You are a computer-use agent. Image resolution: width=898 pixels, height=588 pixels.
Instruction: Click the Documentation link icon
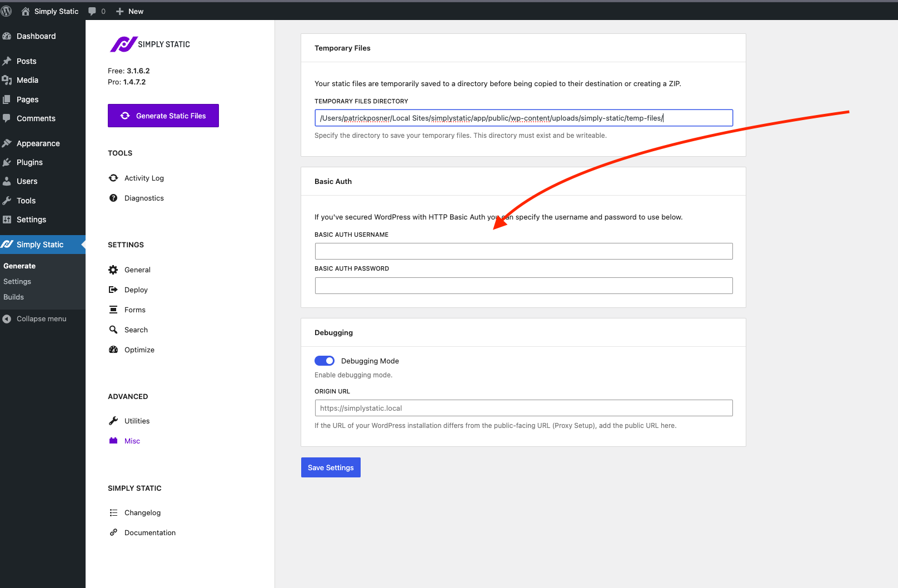click(x=113, y=532)
